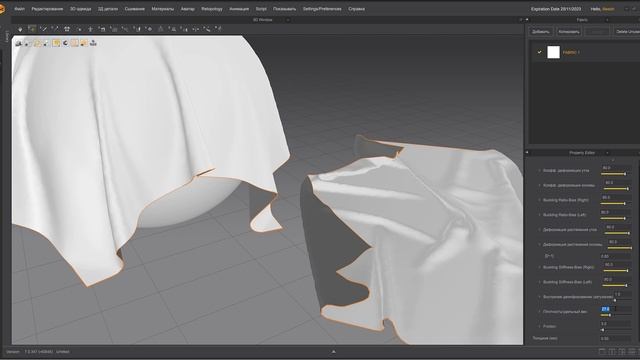
Task: Click the up-arrow at bottom center of viewport
Action: (333, 351)
